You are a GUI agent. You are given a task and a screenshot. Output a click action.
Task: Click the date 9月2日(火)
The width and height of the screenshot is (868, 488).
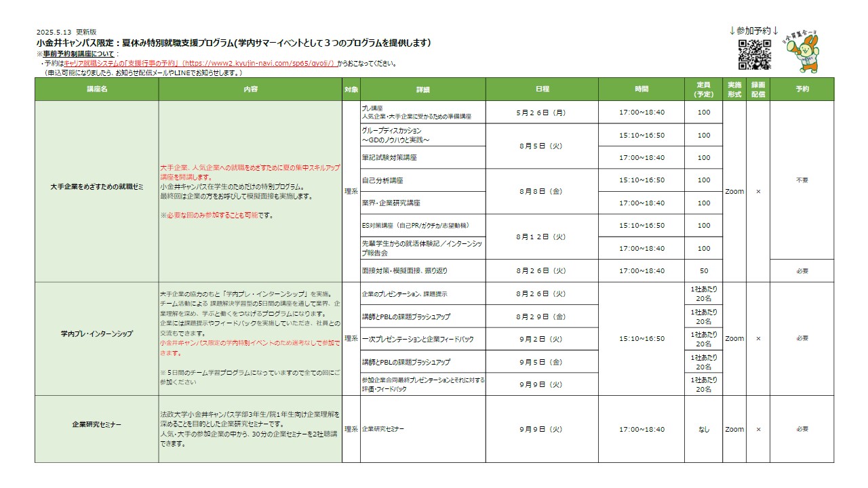pos(541,339)
